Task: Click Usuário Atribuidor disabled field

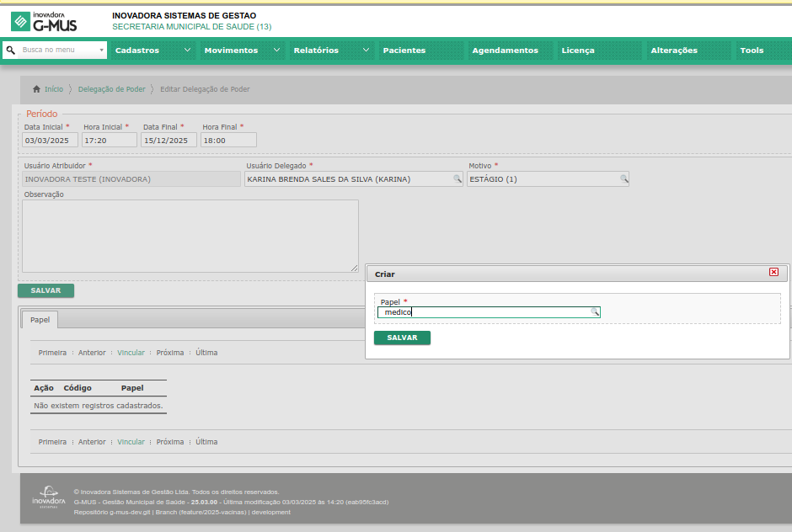Action: pyautogui.click(x=131, y=178)
